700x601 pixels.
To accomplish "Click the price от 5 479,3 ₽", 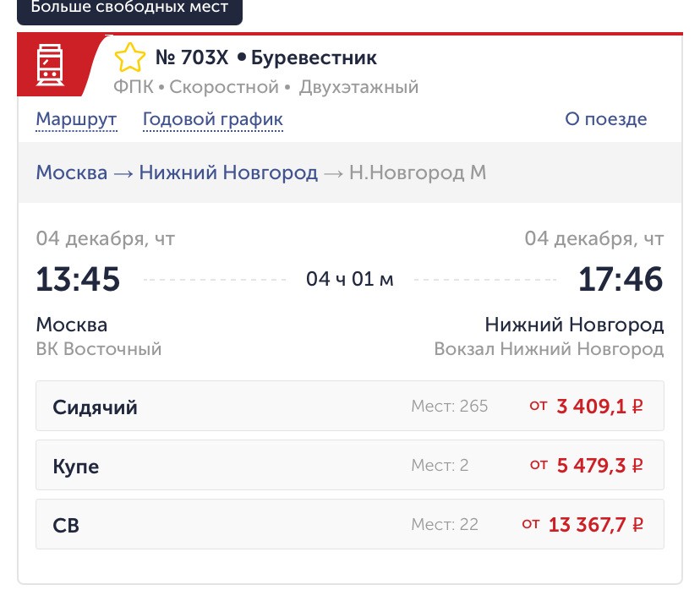I will 586,466.
